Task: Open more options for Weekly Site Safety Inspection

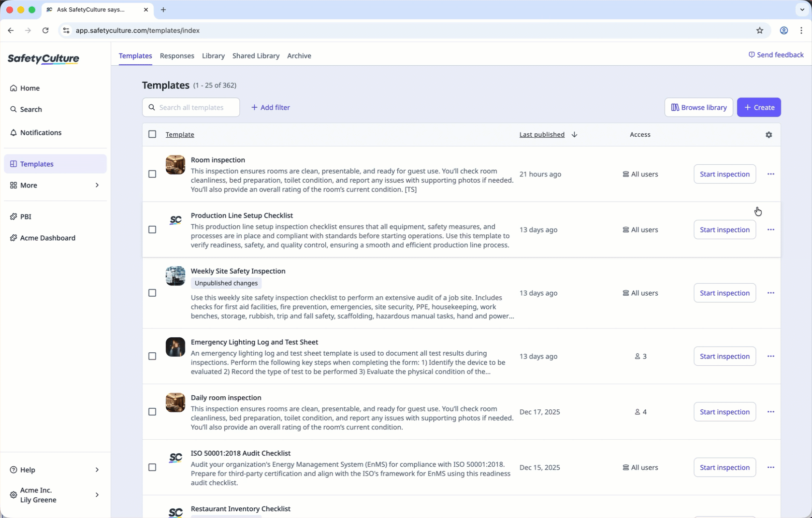Action: (771, 293)
